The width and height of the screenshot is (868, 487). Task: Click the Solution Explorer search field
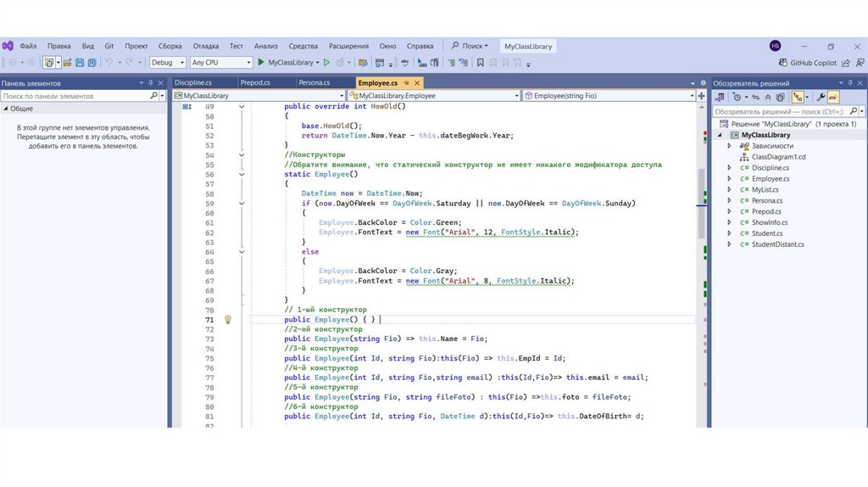click(780, 112)
